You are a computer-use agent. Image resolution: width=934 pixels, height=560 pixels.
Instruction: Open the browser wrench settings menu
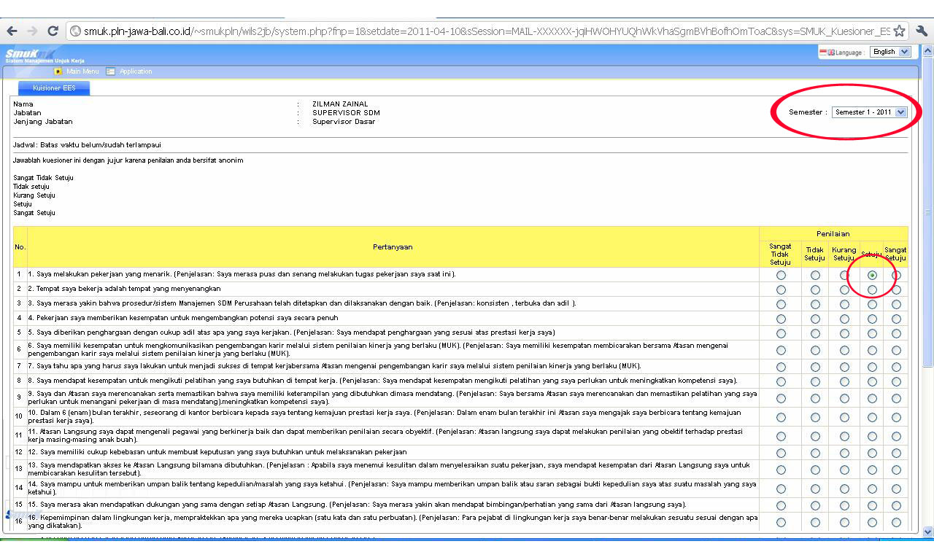(922, 31)
